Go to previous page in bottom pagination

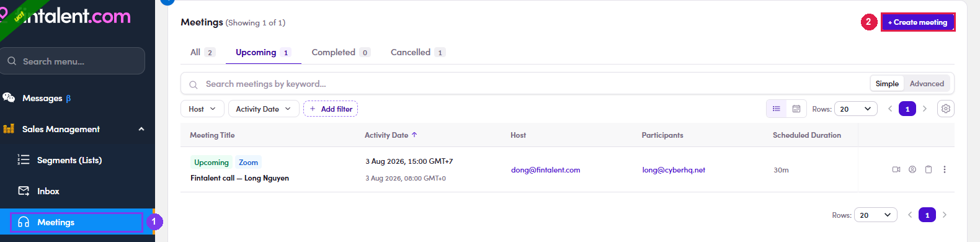[x=910, y=215]
